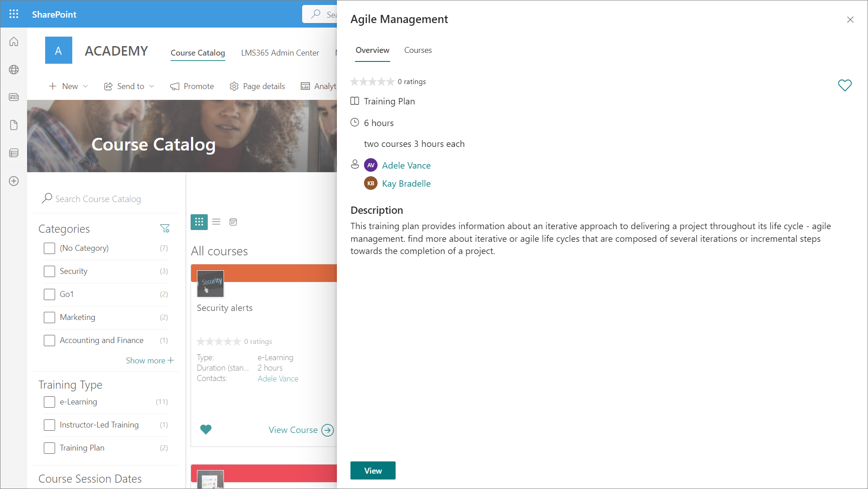Expand the New dropdown menu
The image size is (868, 489).
[x=69, y=86]
